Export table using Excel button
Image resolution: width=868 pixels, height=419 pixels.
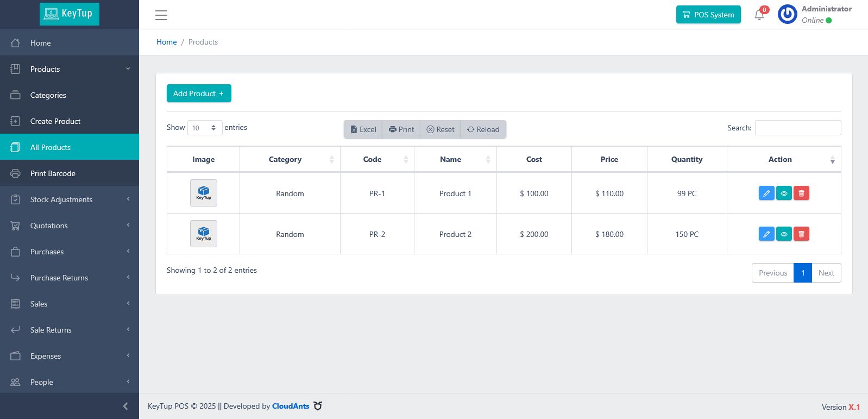pyautogui.click(x=363, y=129)
